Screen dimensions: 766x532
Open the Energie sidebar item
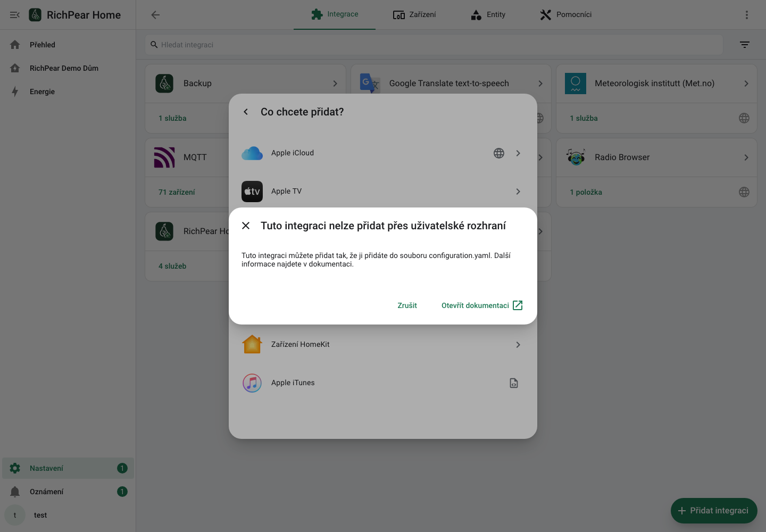point(68,92)
